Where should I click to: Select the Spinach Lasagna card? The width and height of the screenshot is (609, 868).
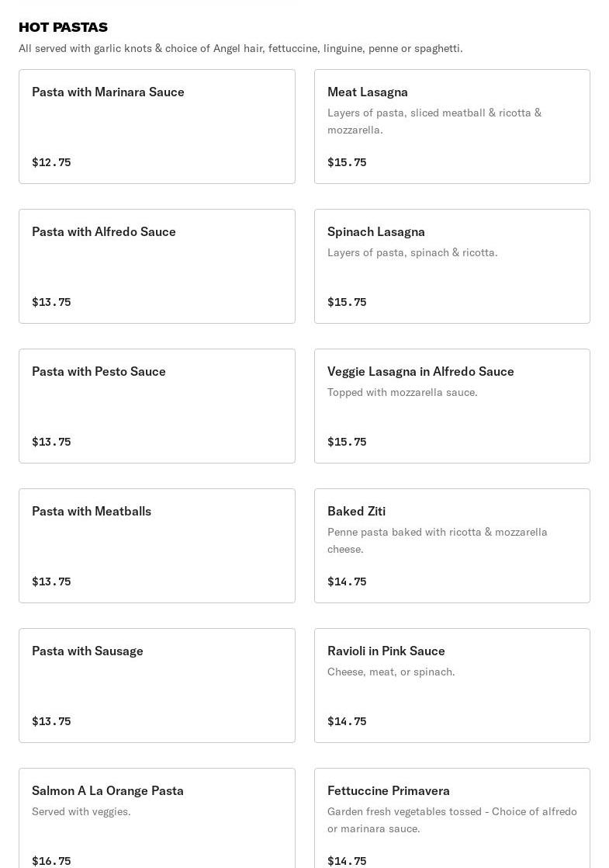452,266
